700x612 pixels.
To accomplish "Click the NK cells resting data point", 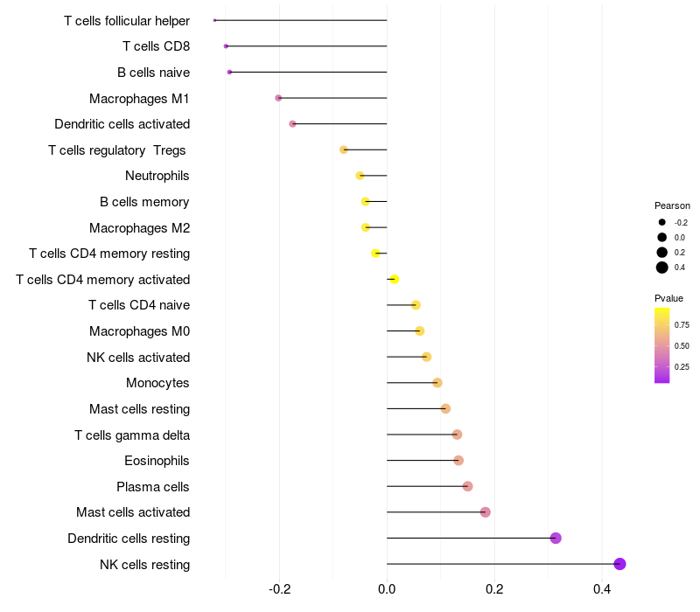I will tap(619, 564).
